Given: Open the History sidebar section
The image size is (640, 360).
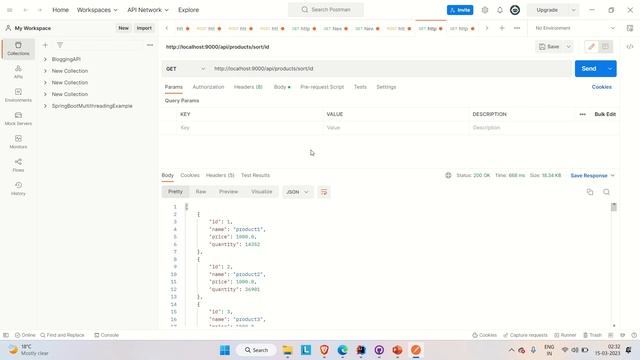Looking at the screenshot, I should [18, 188].
